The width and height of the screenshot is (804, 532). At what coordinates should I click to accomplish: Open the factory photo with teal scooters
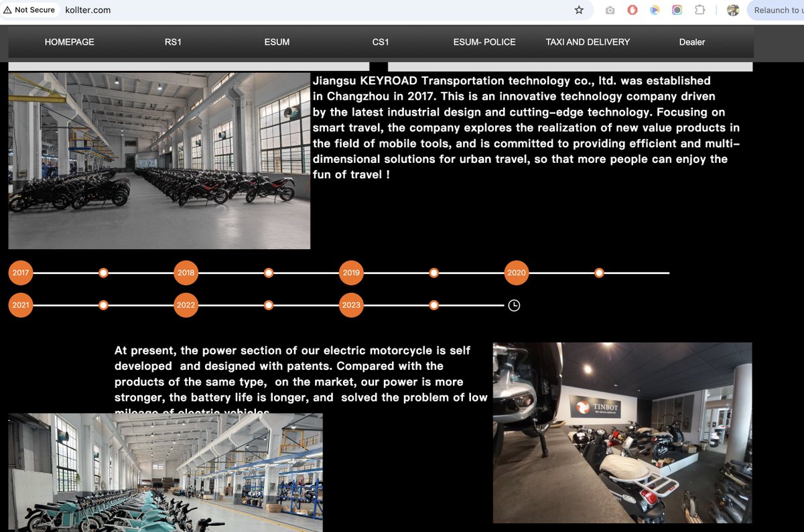click(x=165, y=472)
